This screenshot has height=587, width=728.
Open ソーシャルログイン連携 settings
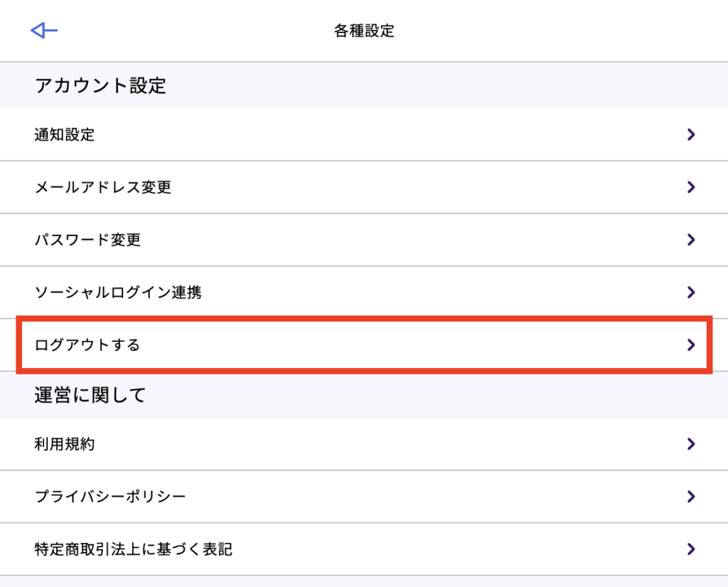click(118, 292)
